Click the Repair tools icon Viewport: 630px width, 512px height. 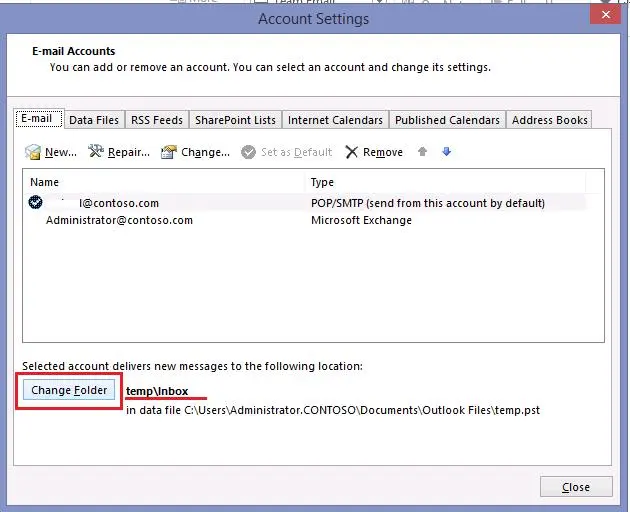click(x=96, y=152)
